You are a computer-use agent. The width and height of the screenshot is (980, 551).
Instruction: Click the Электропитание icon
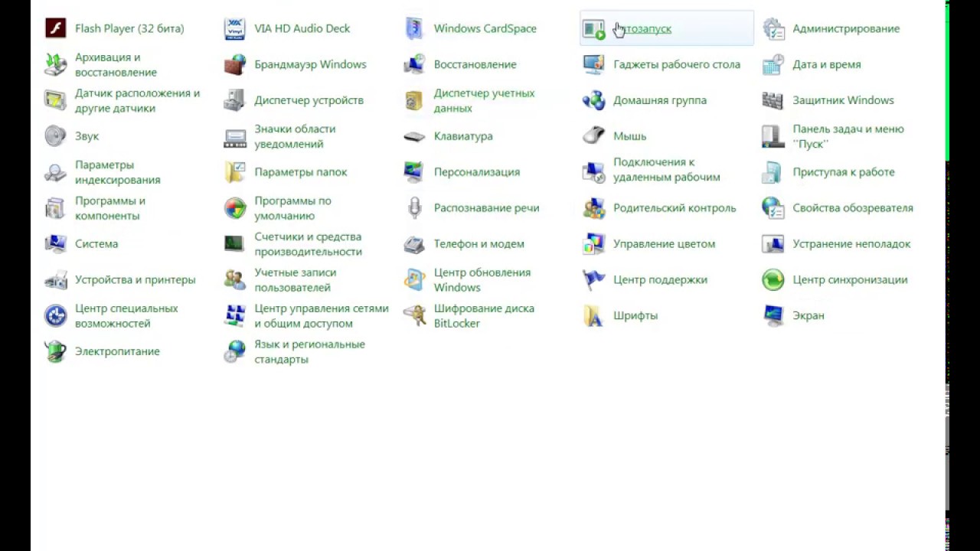coord(56,352)
